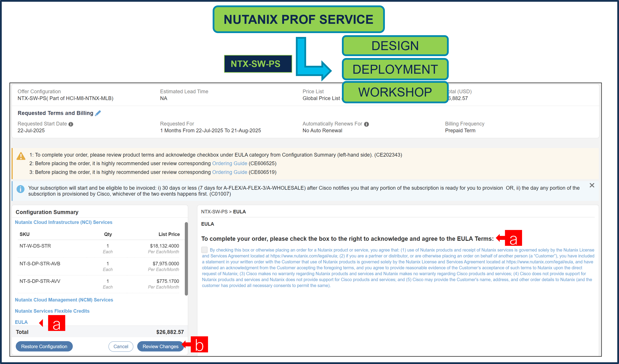Expand Nutanix Cloud Management (NCM) Services section
619x364 pixels.
click(64, 300)
